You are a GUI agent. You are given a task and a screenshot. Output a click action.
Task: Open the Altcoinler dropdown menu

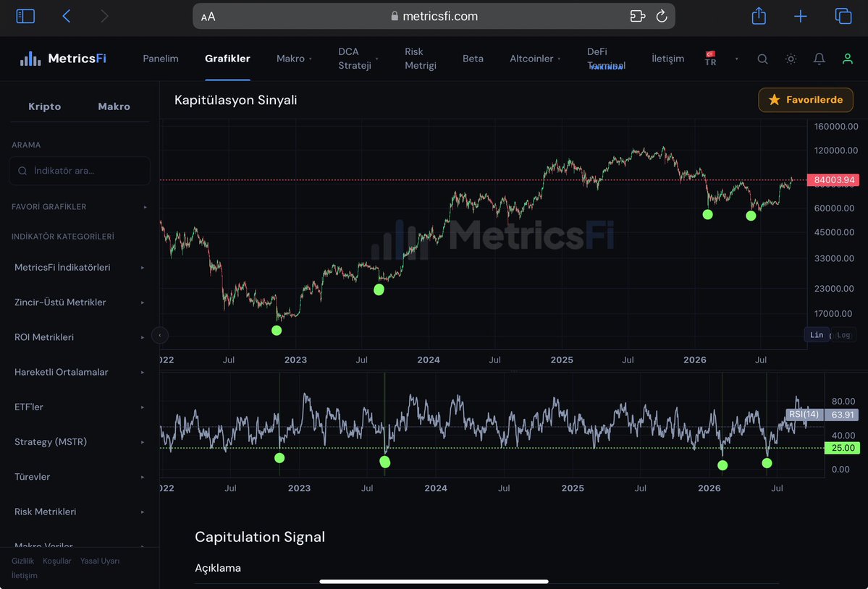[x=535, y=59]
